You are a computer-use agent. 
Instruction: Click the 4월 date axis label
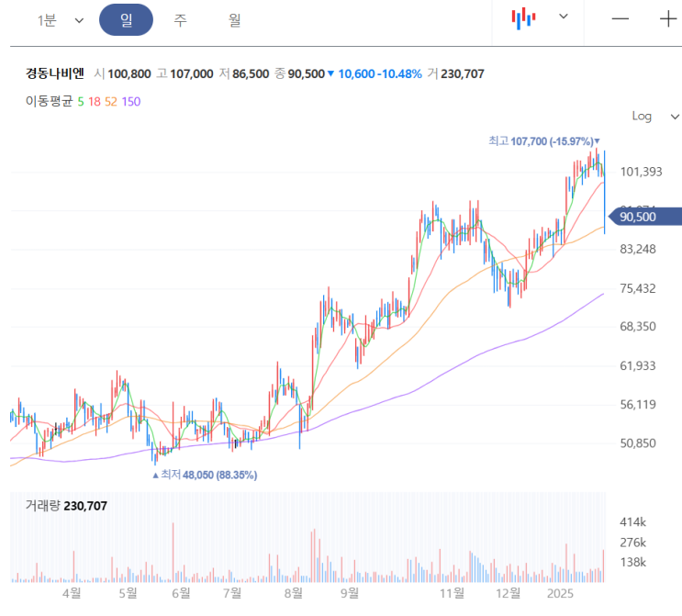(72, 593)
